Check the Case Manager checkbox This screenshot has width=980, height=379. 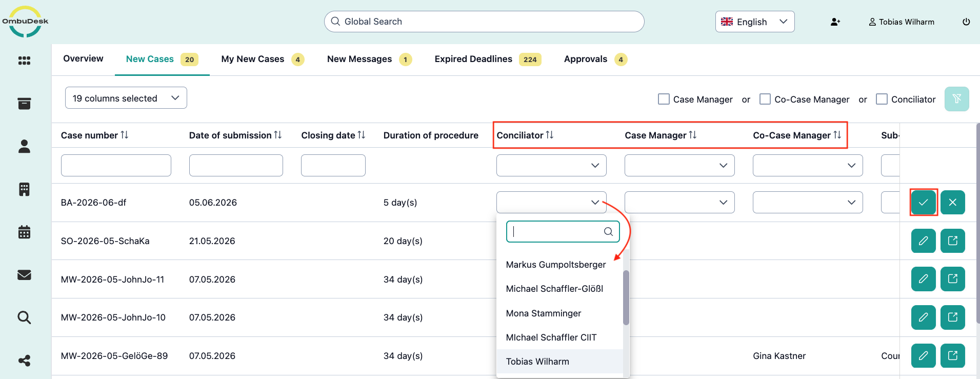tap(664, 99)
